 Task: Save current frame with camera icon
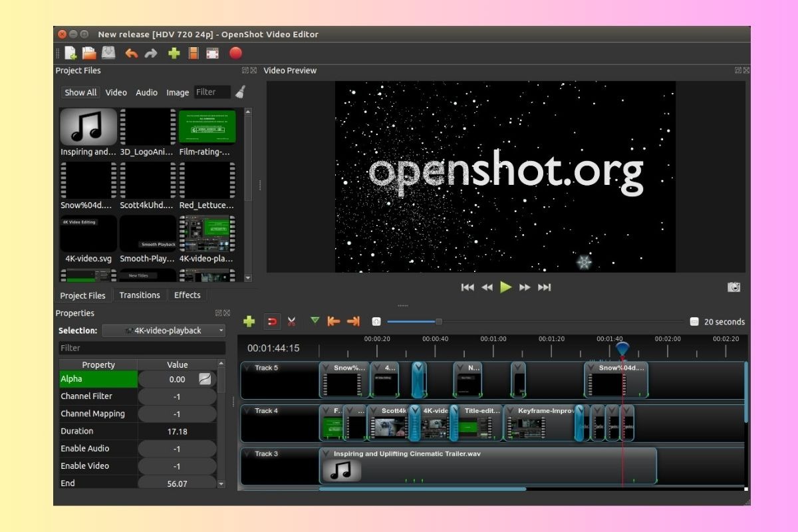pos(733,287)
